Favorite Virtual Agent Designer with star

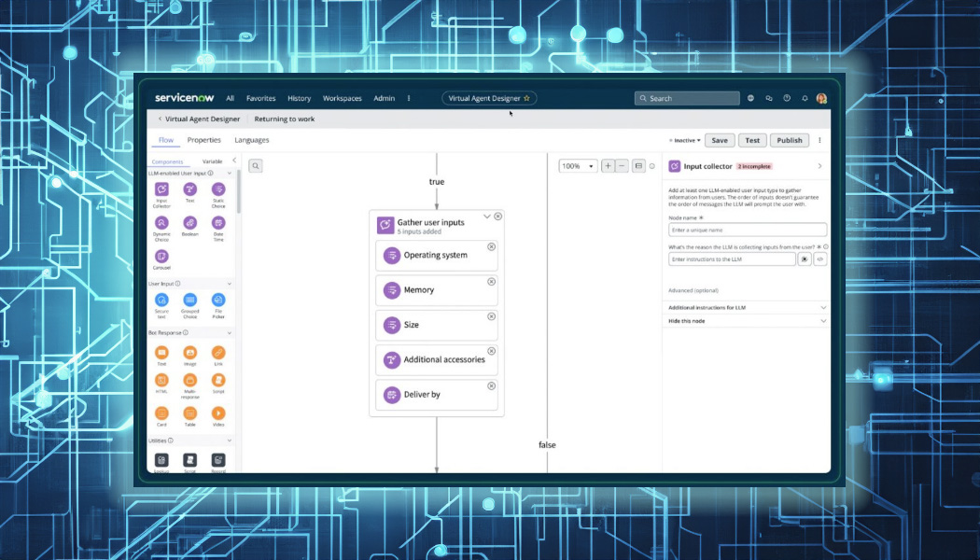[526, 98]
